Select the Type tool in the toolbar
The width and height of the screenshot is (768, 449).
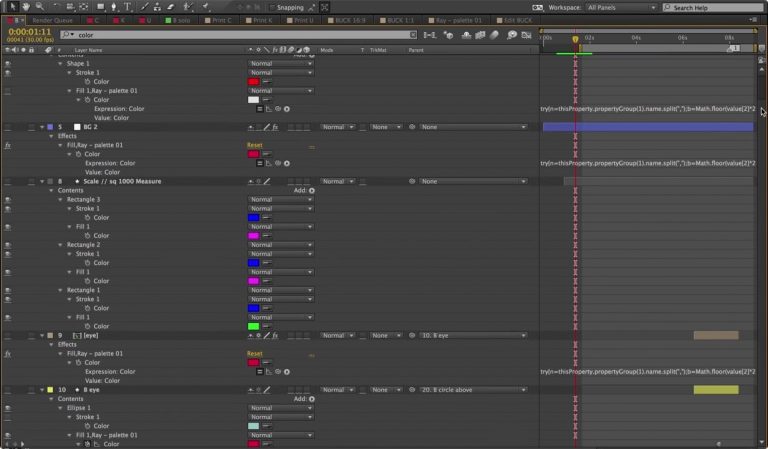click(x=127, y=7)
